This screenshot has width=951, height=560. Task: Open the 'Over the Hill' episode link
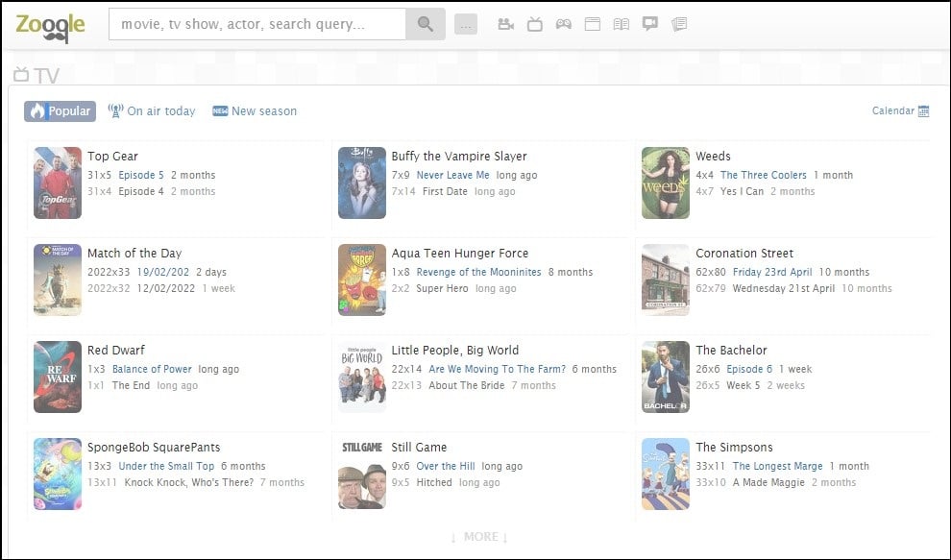446,466
